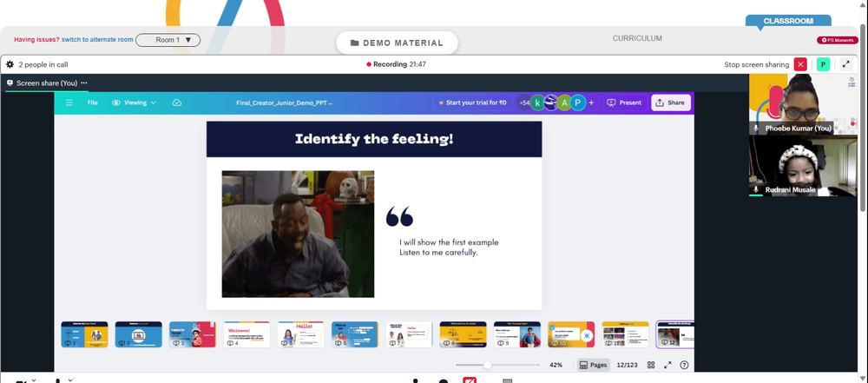The height and width of the screenshot is (383, 868).
Task: Select slide thumbnail 6
Action: [355, 334]
